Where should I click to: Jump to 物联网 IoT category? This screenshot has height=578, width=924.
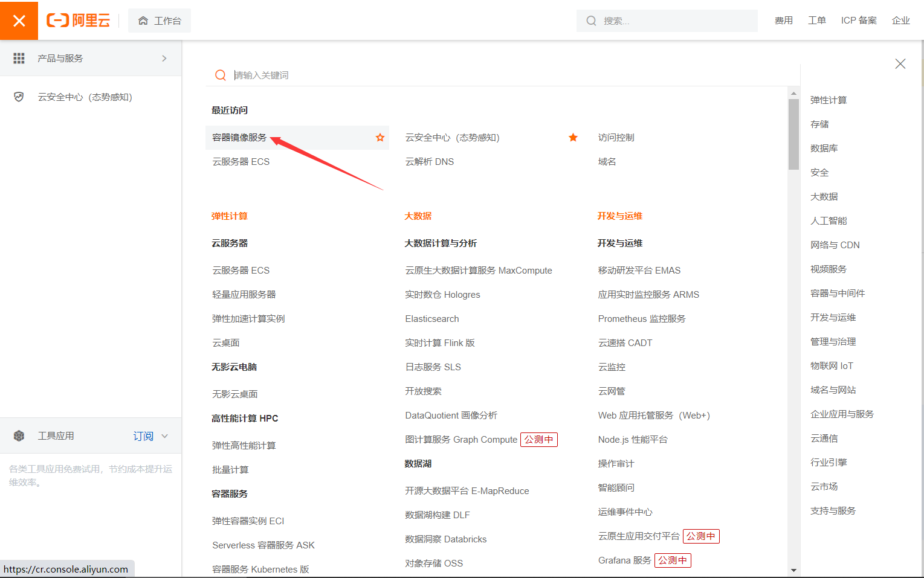pyautogui.click(x=831, y=366)
